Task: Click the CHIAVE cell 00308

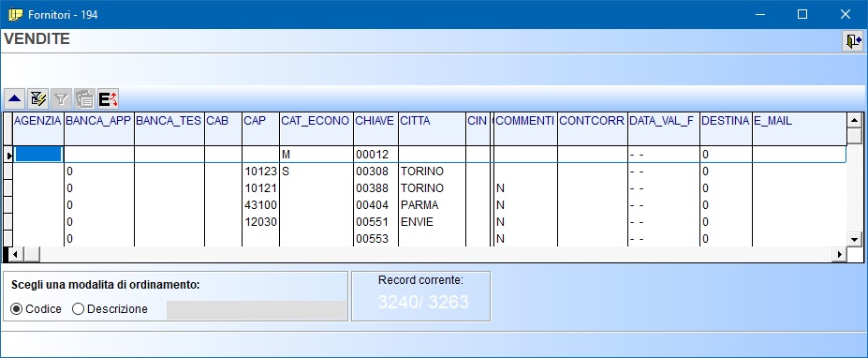Action: [x=375, y=172]
